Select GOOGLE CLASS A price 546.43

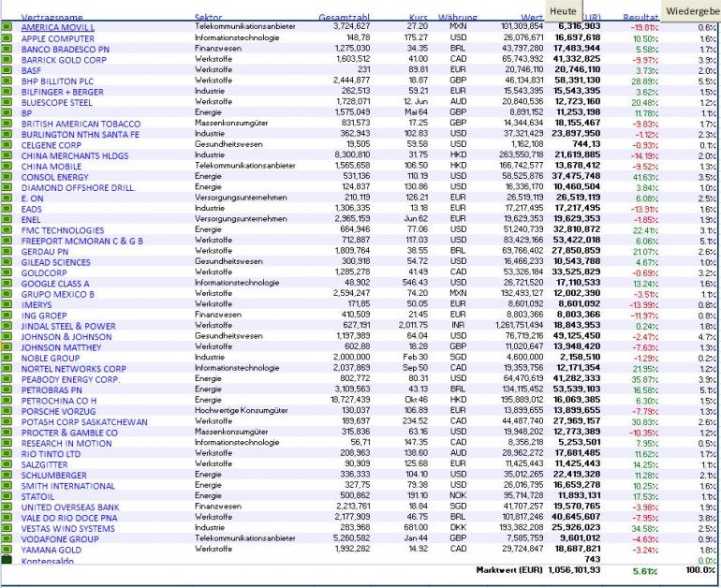click(414, 283)
